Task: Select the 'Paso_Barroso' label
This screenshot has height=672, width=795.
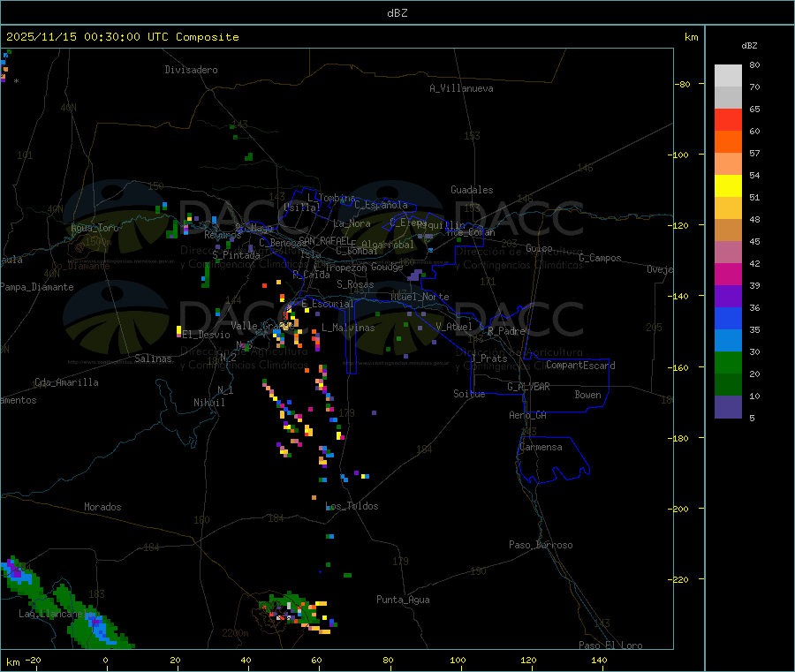Action: [541, 545]
